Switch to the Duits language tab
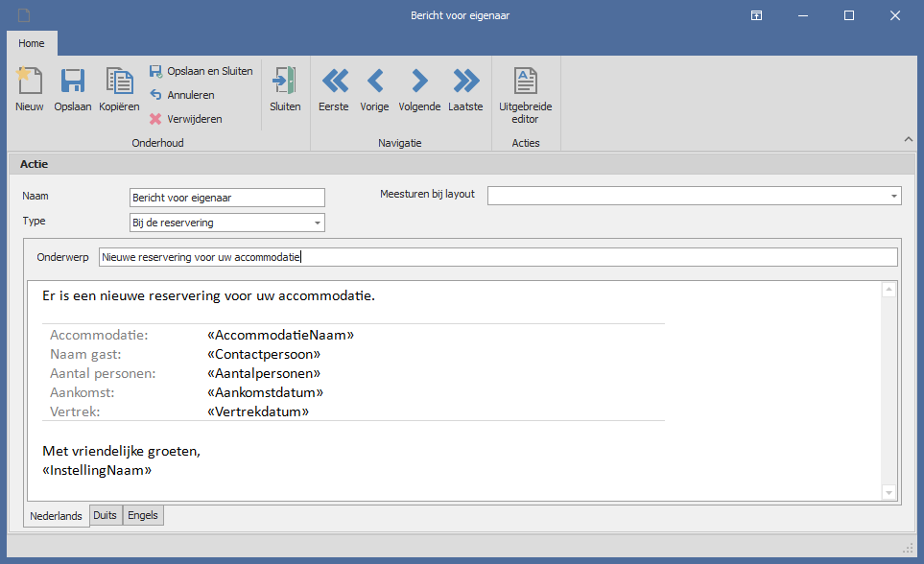The image size is (924, 564). click(x=106, y=515)
